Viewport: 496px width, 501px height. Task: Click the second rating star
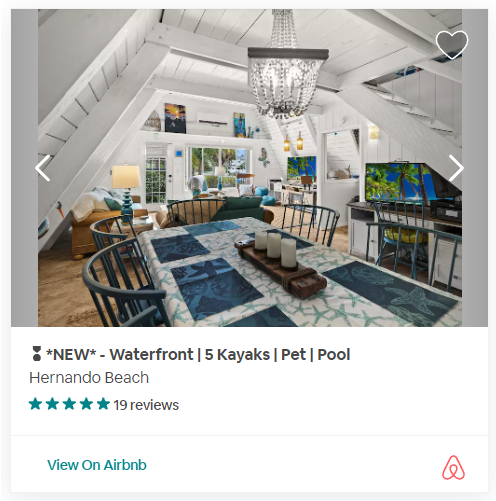coord(52,404)
